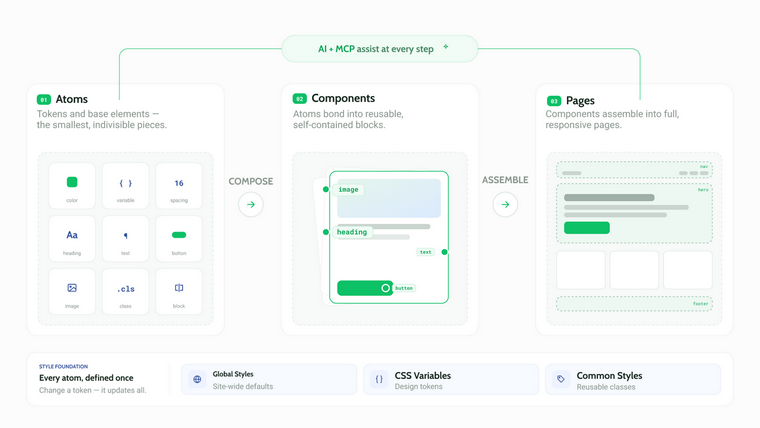Click the globe icon for Global Styles
Image resolution: width=760 pixels, height=428 pixels.
[197, 379]
